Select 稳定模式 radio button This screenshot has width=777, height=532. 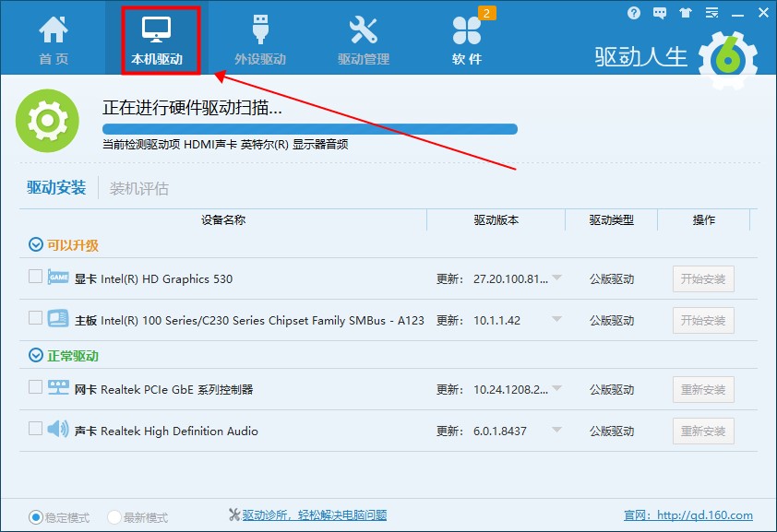click(x=35, y=517)
